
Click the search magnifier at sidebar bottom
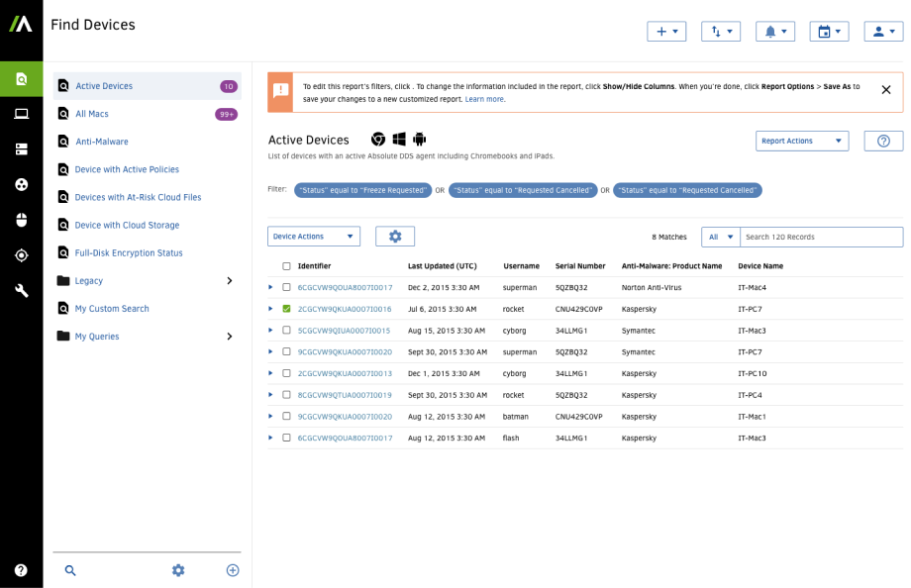(x=70, y=570)
